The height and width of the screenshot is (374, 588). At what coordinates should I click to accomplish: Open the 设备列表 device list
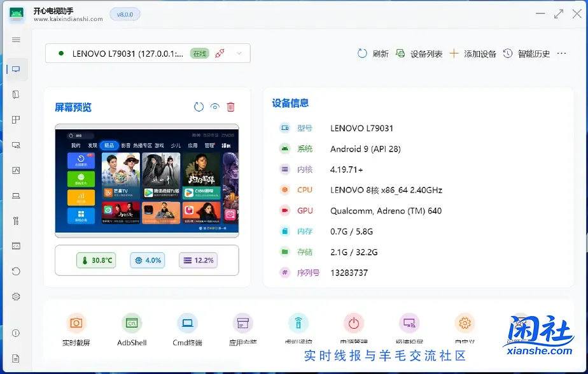click(419, 54)
